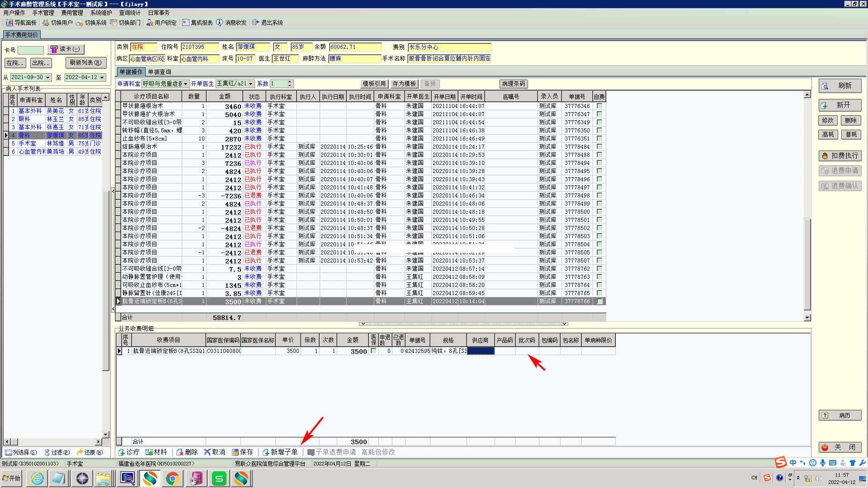Open the start date 2021-09-30 dropdown
The width and height of the screenshot is (868, 488).
47,78
